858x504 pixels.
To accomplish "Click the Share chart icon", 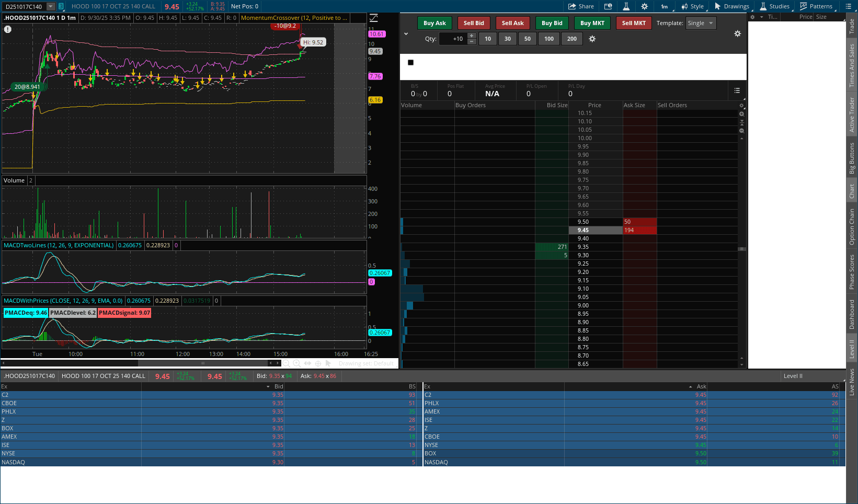I will [581, 6].
